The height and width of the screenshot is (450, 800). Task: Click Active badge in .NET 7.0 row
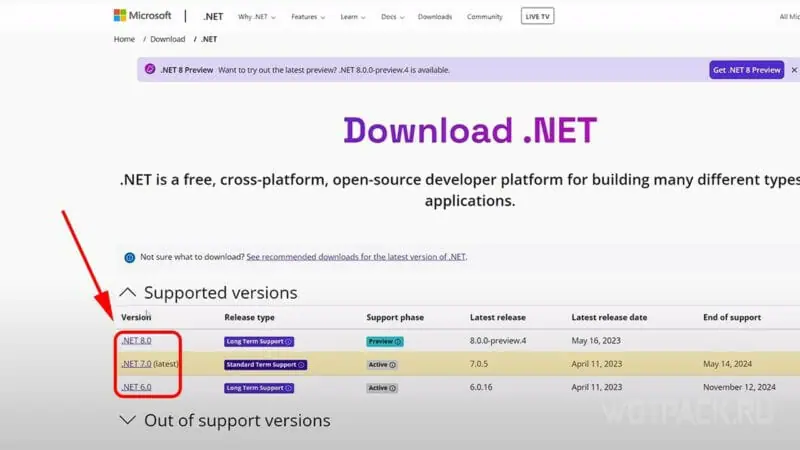coord(382,365)
